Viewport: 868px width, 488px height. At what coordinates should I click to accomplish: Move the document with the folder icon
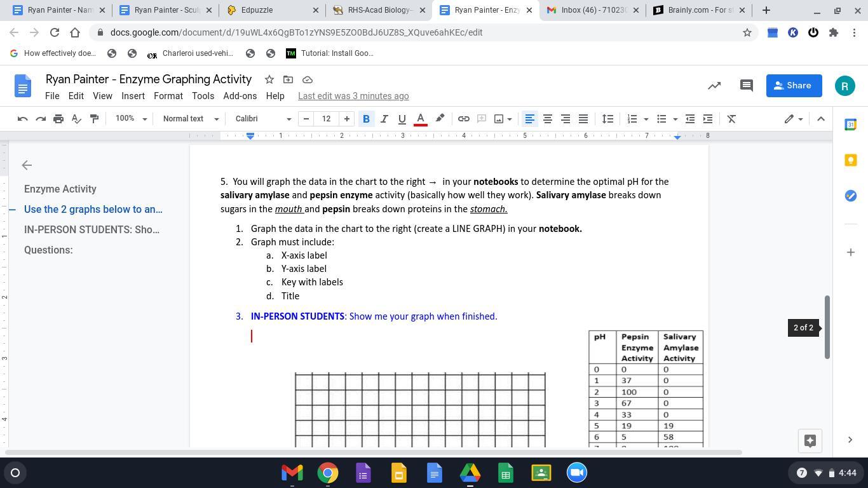click(x=288, y=79)
